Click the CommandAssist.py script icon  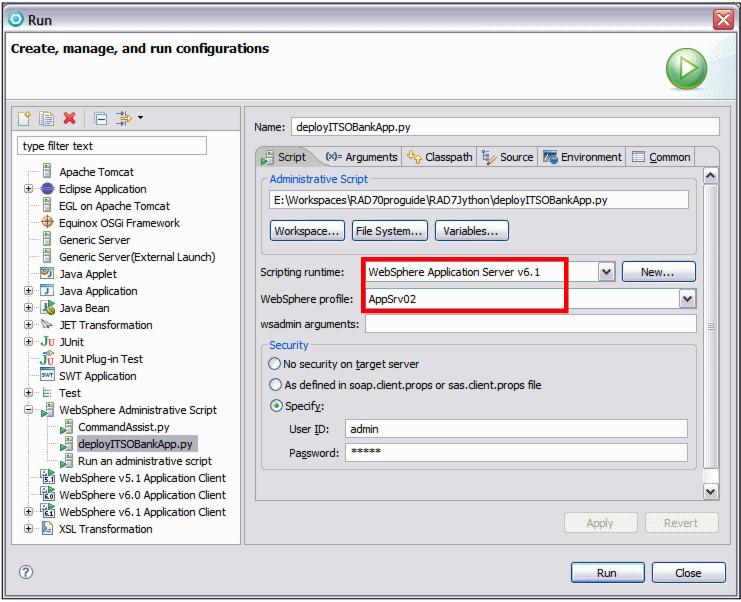[x=66, y=427]
